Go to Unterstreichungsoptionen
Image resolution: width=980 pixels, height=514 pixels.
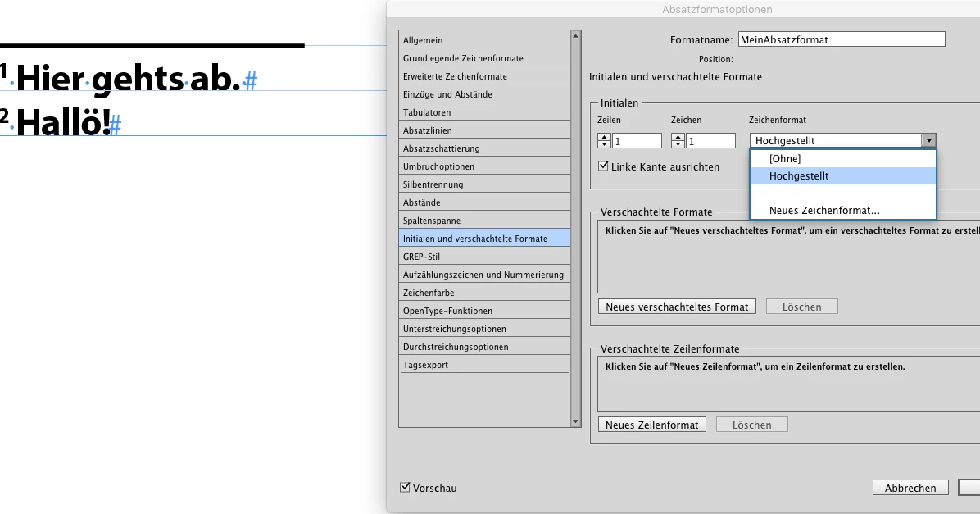[x=484, y=329]
